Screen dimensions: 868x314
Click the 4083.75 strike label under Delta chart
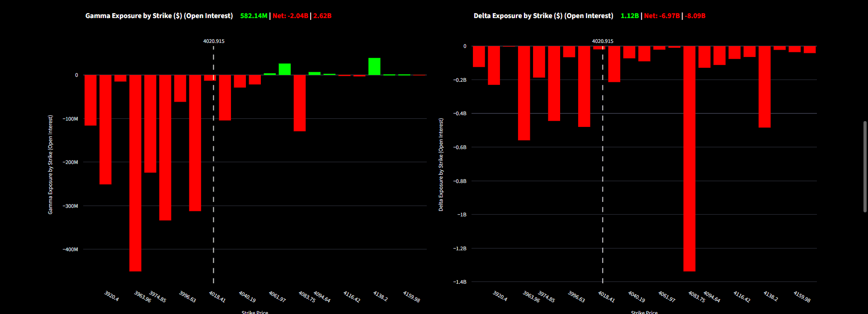[x=697, y=297]
